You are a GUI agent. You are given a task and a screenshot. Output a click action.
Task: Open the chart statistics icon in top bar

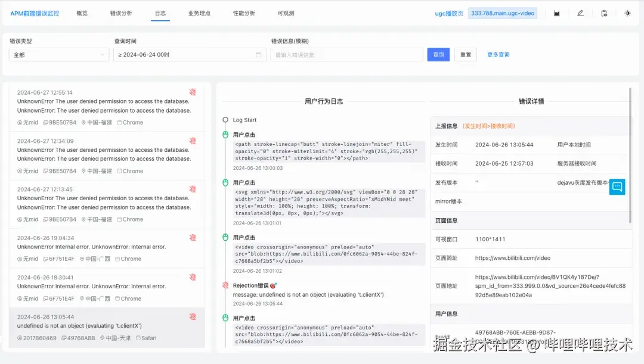coord(556,13)
